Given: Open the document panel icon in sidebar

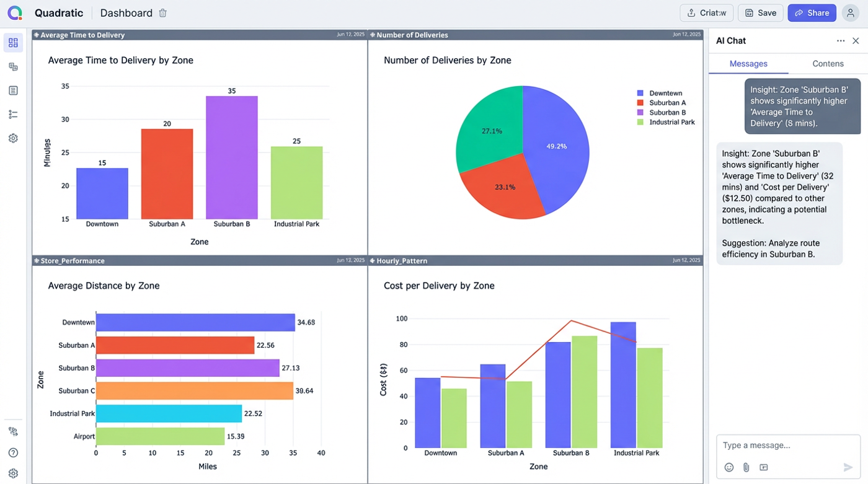Looking at the screenshot, I should [x=13, y=90].
